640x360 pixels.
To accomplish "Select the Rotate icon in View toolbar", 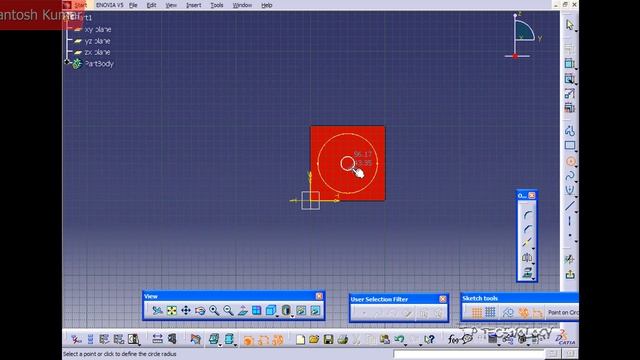I will [x=200, y=311].
